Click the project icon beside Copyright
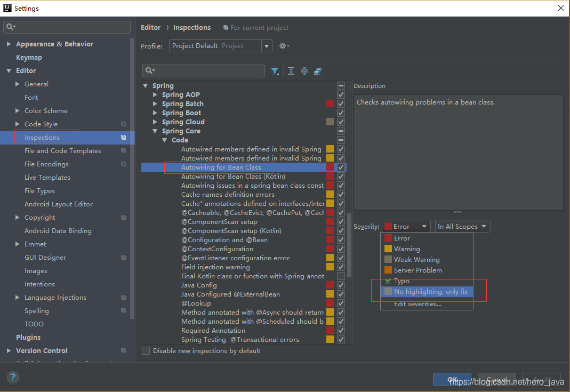 click(123, 218)
